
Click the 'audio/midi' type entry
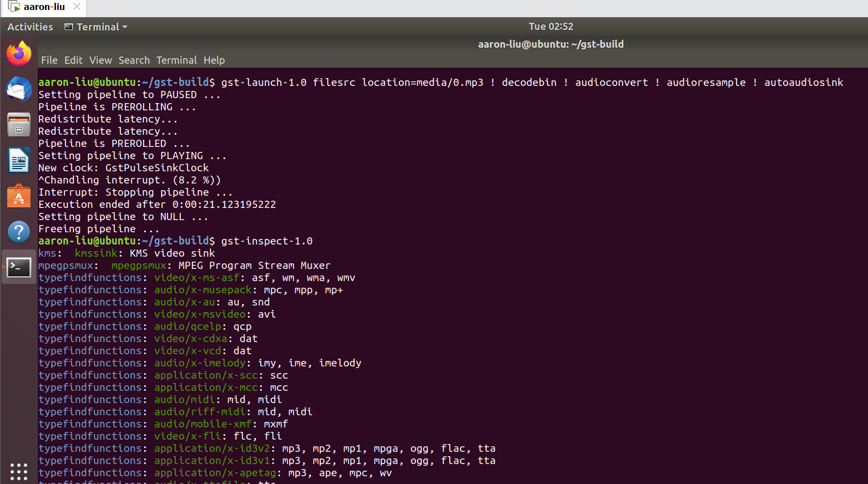pos(185,400)
